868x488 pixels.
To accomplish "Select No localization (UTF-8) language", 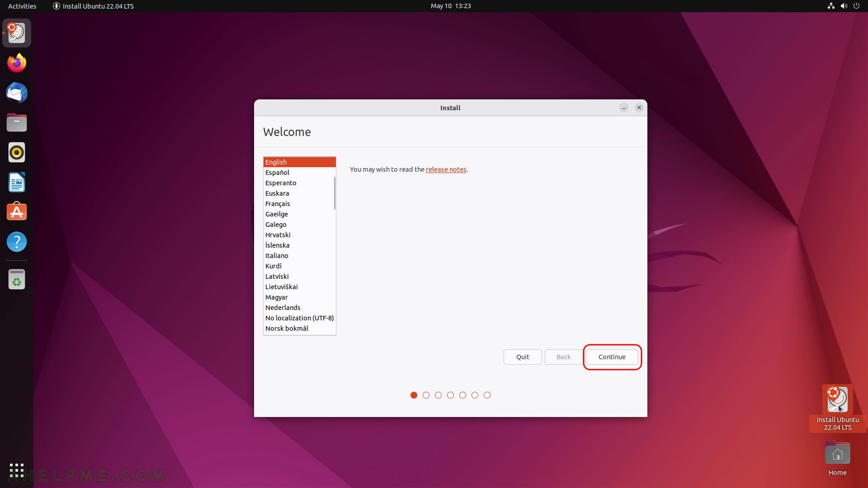I will click(300, 318).
